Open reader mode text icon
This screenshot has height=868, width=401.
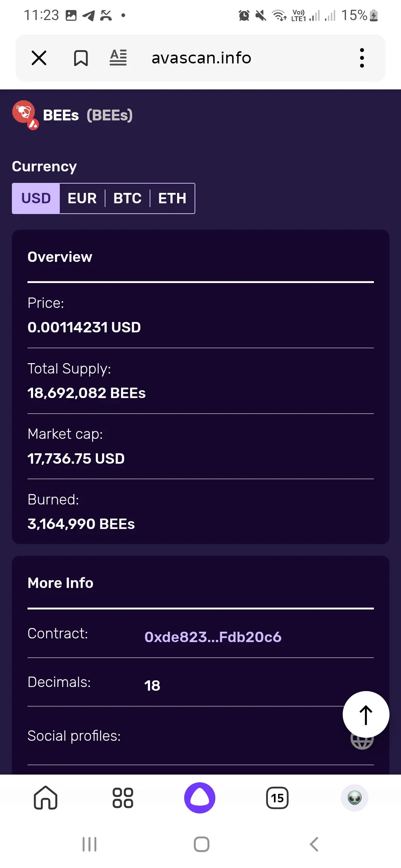point(118,58)
